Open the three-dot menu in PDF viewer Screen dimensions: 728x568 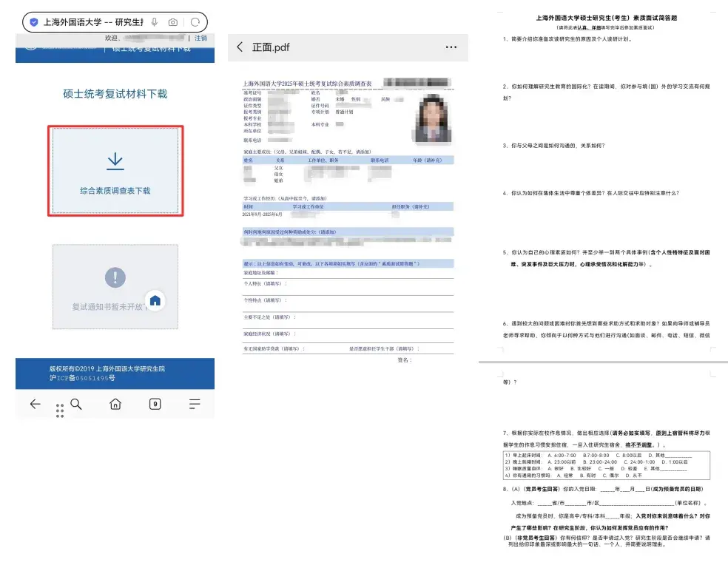point(451,47)
